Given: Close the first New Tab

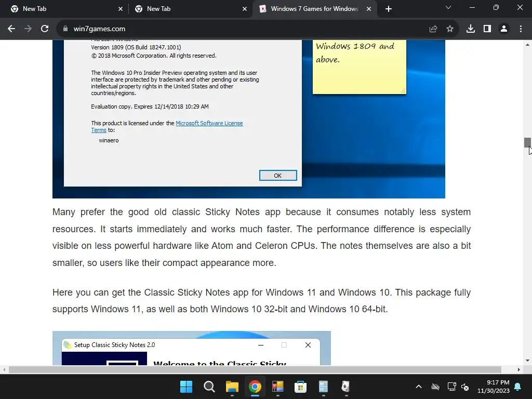Looking at the screenshot, I should tap(121, 9).
